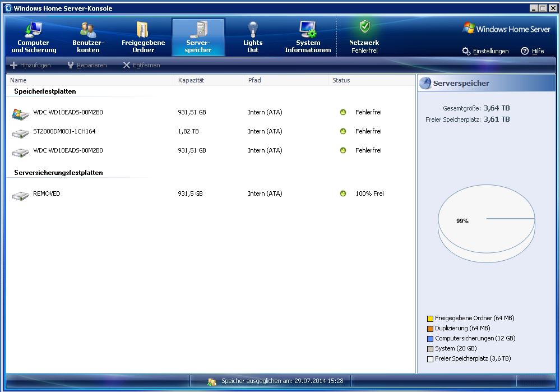Click Entfernen in the toolbar
The image size is (560, 392).
point(142,65)
